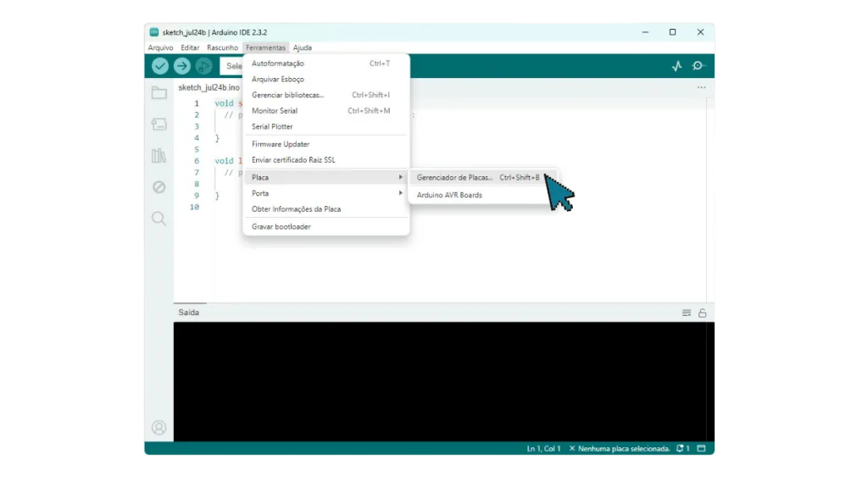Open the Sketchbook folder sidebar icon
Image resolution: width=868 pixels, height=488 pixels.
[x=159, y=93]
